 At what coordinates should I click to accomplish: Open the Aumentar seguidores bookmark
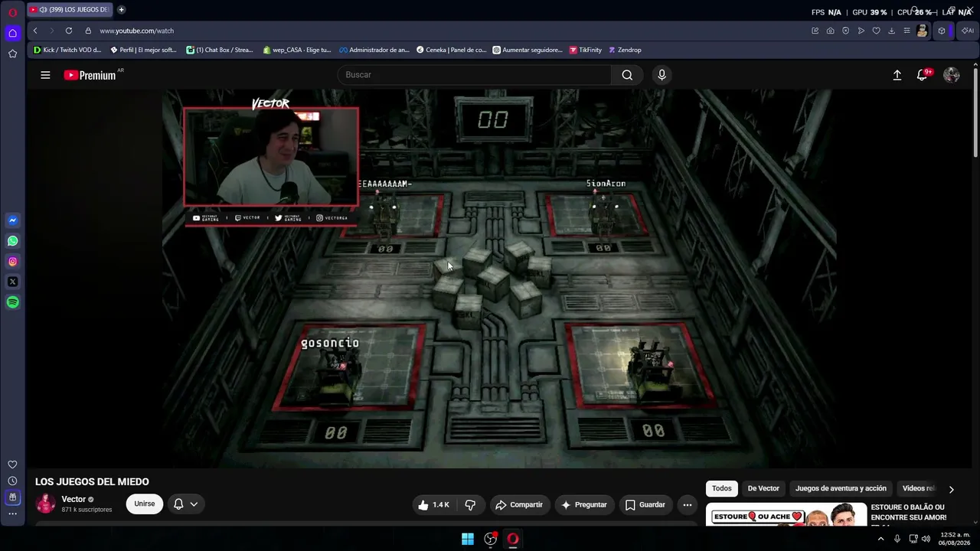(x=528, y=50)
